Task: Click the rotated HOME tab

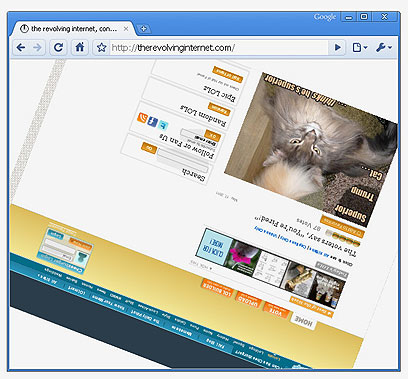Action: (x=303, y=321)
